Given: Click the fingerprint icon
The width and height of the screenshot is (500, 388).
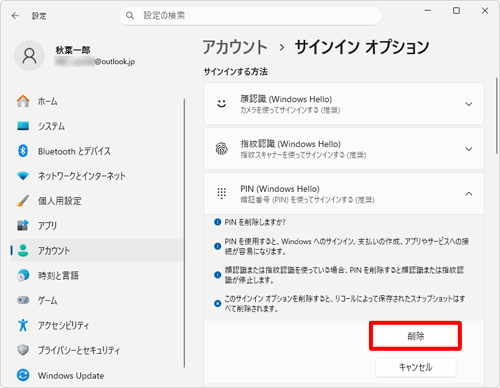Looking at the screenshot, I should click(x=222, y=149).
